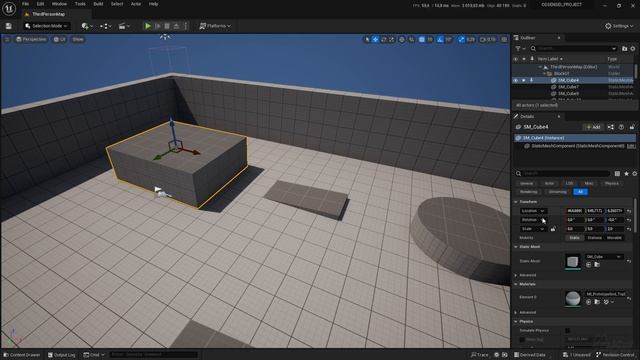This screenshot has width=640, height=360.
Task: Select the StaticMeshComponent row
Action: click(575, 146)
